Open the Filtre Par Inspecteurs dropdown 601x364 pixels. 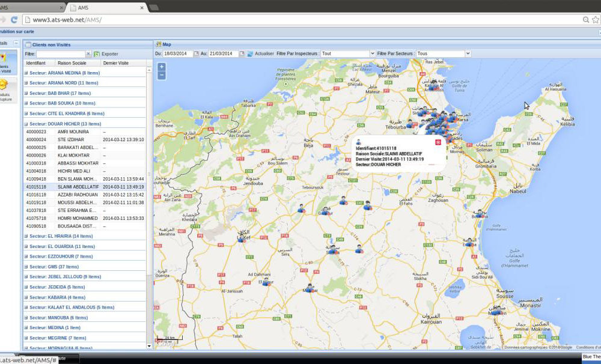[x=372, y=53]
